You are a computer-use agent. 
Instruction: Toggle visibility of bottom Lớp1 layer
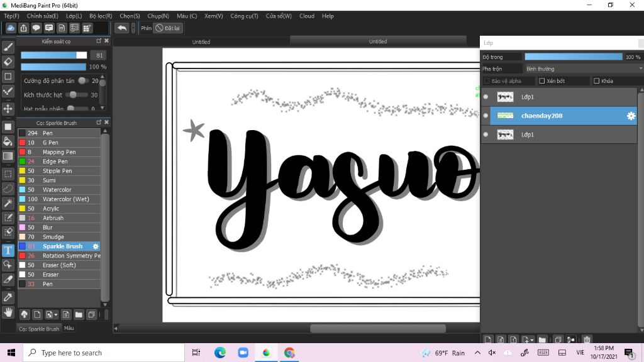pos(486,134)
